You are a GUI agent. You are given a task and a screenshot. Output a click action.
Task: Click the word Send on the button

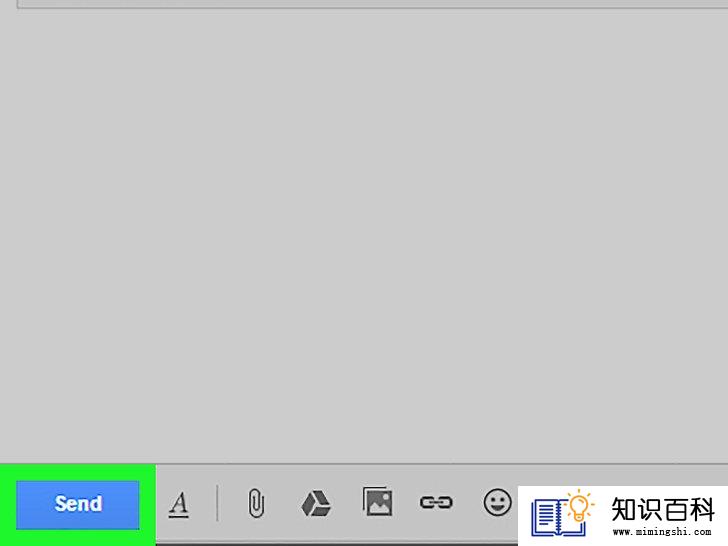click(x=78, y=504)
